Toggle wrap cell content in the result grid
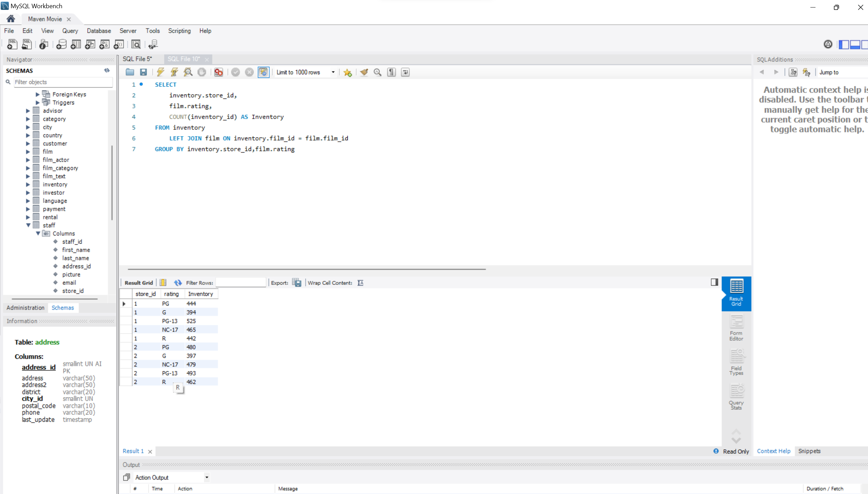 point(360,282)
